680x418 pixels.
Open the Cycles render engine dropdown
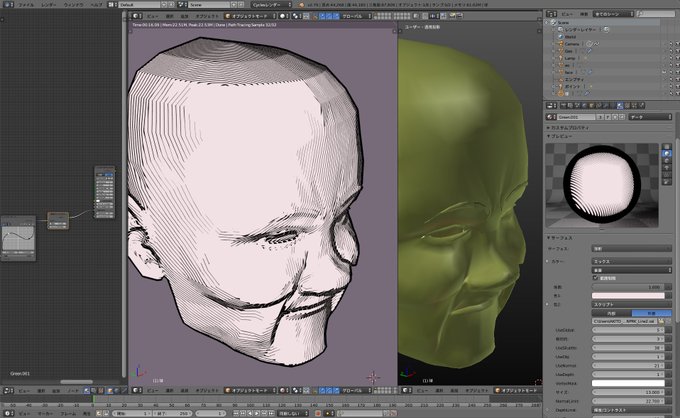click(271, 5)
